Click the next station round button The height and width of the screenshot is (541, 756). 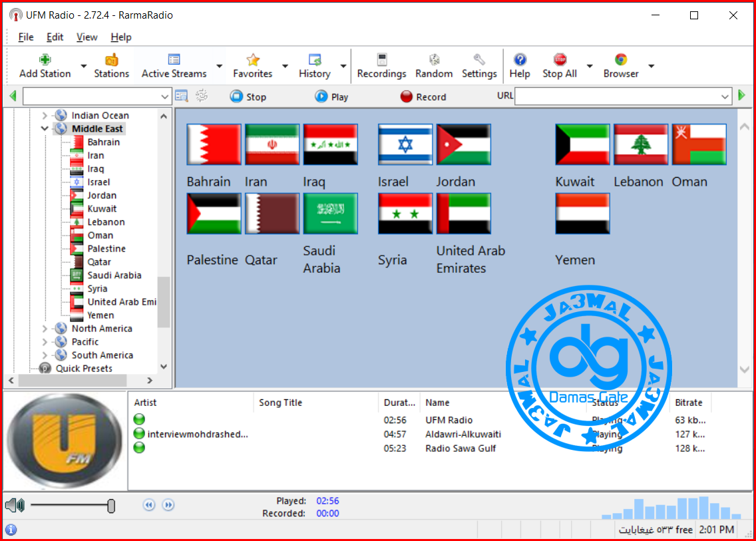tap(168, 505)
